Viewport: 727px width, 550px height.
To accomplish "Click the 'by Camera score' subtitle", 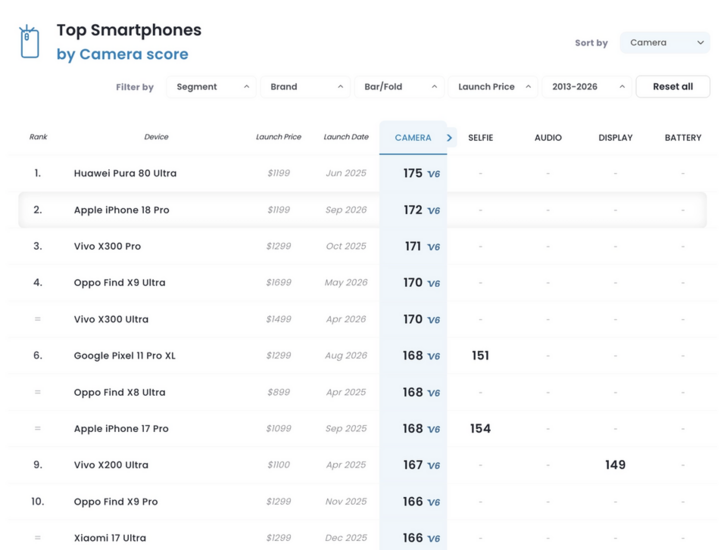I will pyautogui.click(x=122, y=54).
